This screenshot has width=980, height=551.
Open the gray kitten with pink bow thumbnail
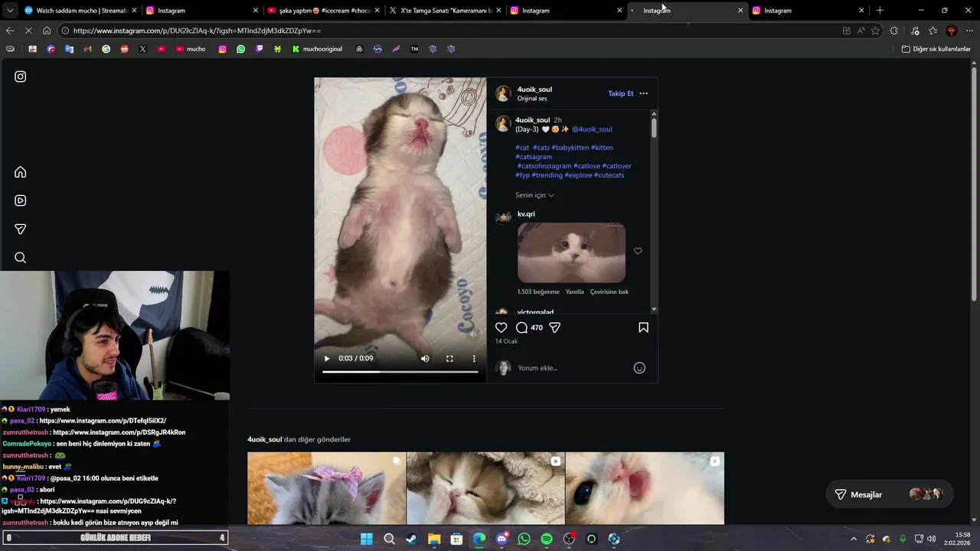pos(326,488)
